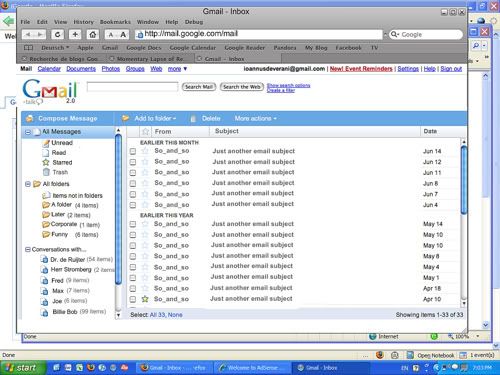Open the Deutsch bookmarks dropdown
Viewport: 500px width, 375px height.
pyautogui.click(x=55, y=48)
